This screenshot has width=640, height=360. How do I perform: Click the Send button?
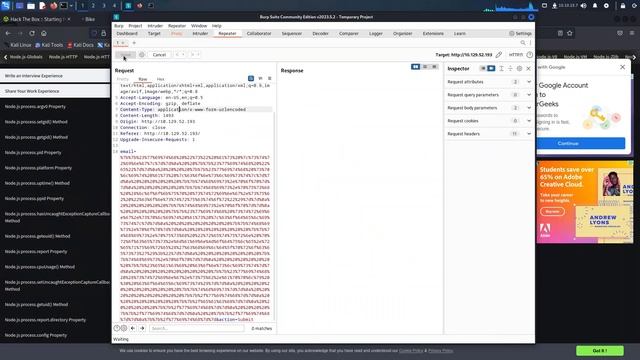[x=125, y=55]
